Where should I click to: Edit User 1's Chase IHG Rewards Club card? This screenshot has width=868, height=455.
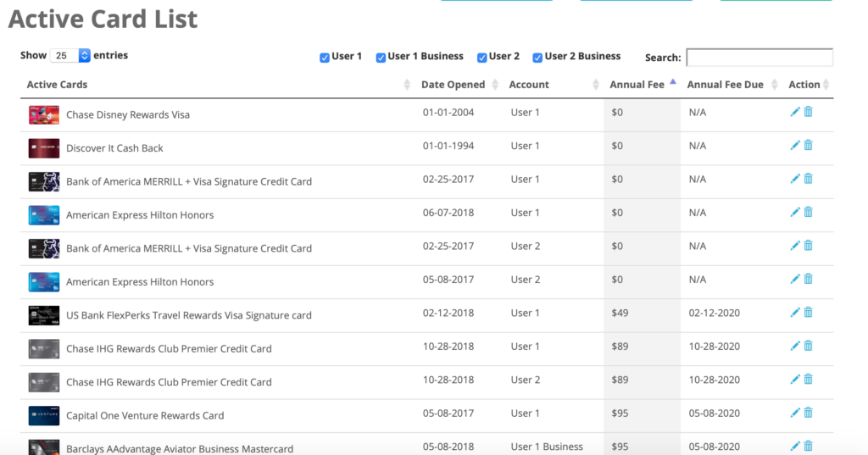pos(795,347)
